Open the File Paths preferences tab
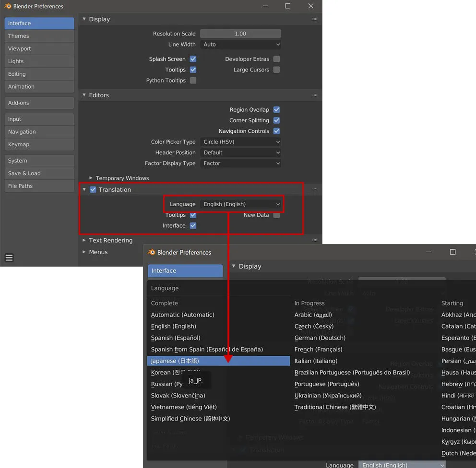This screenshot has width=476, height=468. (39, 186)
